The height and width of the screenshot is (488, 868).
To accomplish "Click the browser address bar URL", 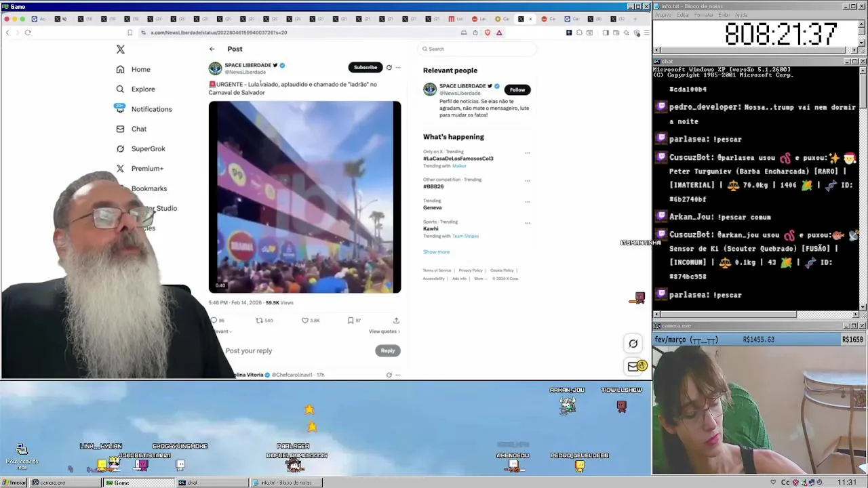I will click(218, 33).
